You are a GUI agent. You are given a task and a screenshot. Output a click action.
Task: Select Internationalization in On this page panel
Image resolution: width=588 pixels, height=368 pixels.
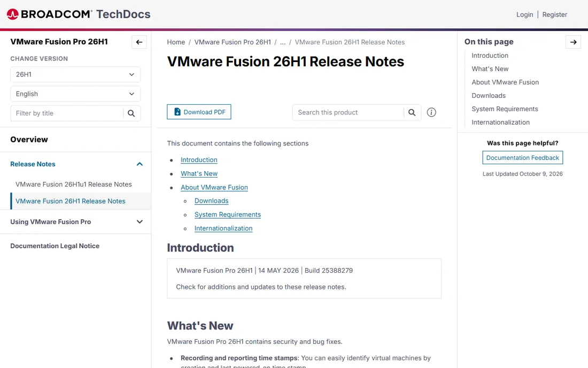500,122
